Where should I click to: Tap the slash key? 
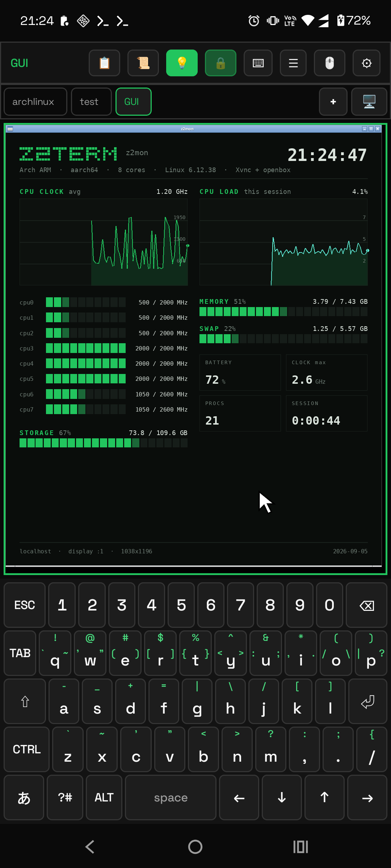pos(371,749)
